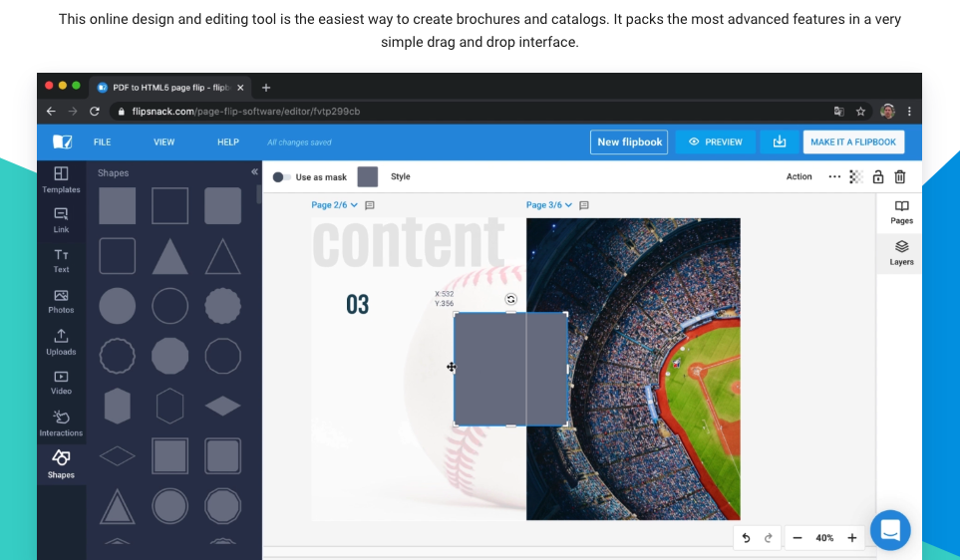Click the gray Style color swatch
The width and height of the screenshot is (960, 560).
[368, 177]
